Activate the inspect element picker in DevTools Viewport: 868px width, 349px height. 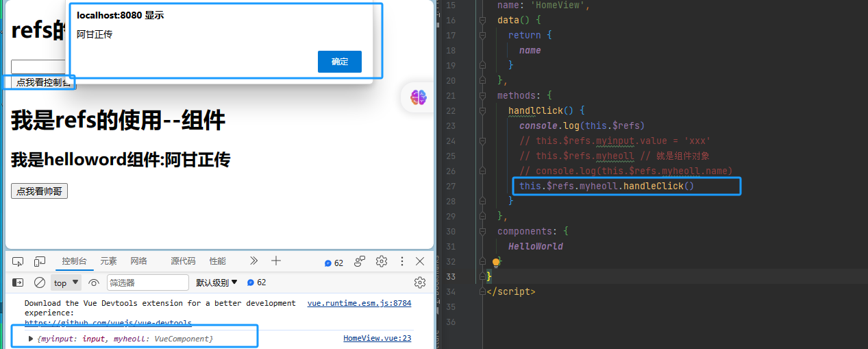(18, 261)
